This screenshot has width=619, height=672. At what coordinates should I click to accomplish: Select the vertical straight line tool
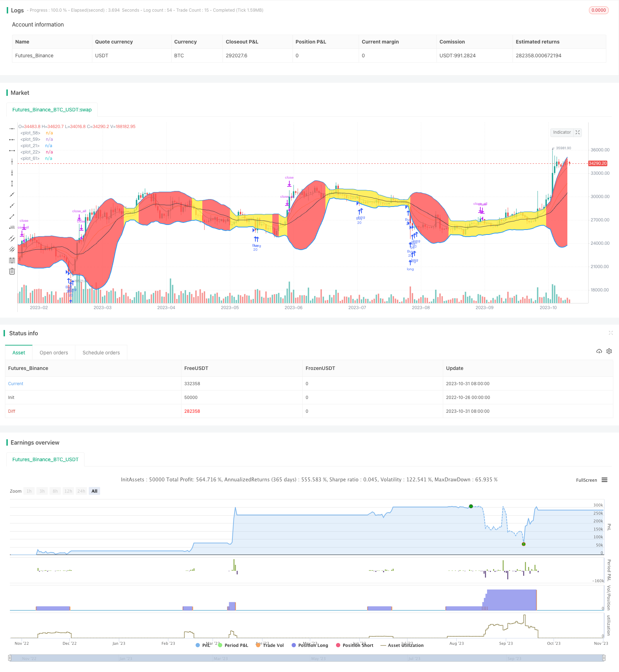pos(12,162)
